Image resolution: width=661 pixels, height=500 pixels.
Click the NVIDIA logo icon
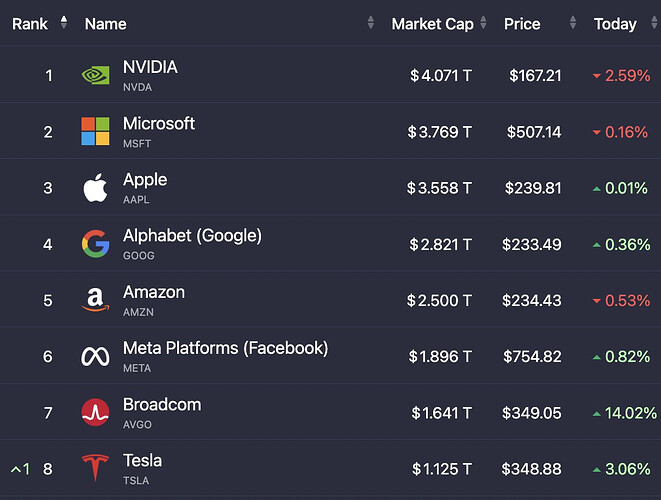point(95,75)
